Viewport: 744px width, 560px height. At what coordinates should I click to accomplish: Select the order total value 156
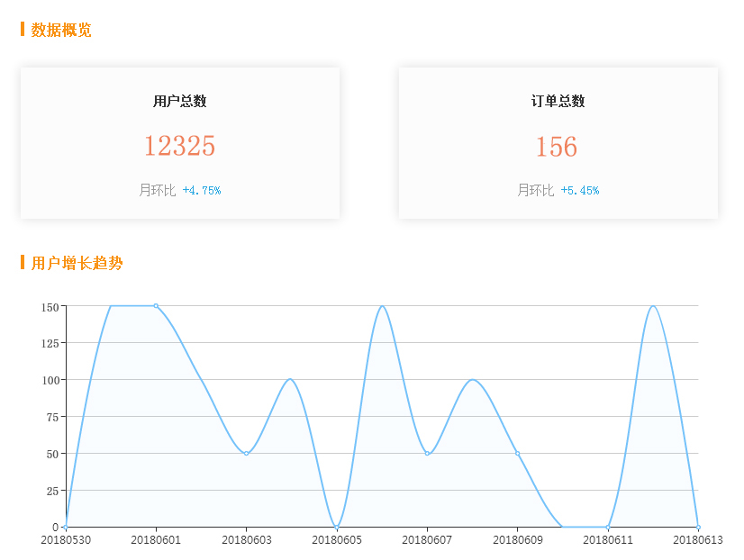click(557, 147)
